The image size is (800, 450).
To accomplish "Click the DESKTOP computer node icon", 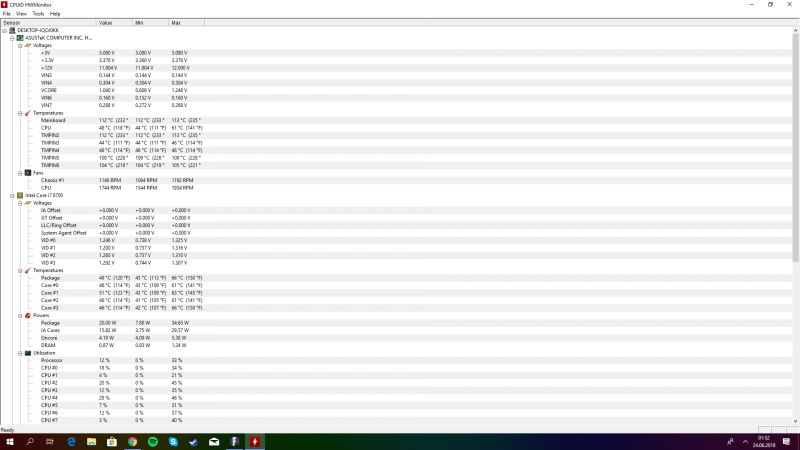I will click(12, 30).
